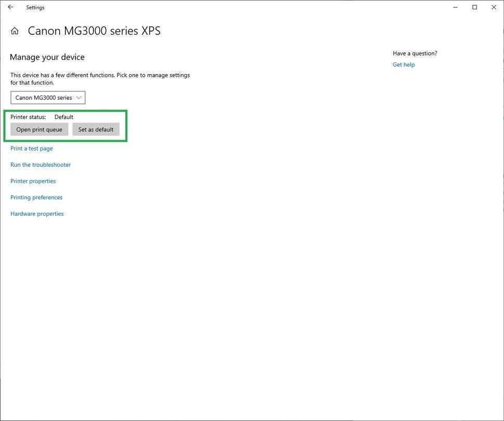Open Printing preferences
Image resolution: width=504 pixels, height=421 pixels.
click(x=36, y=197)
